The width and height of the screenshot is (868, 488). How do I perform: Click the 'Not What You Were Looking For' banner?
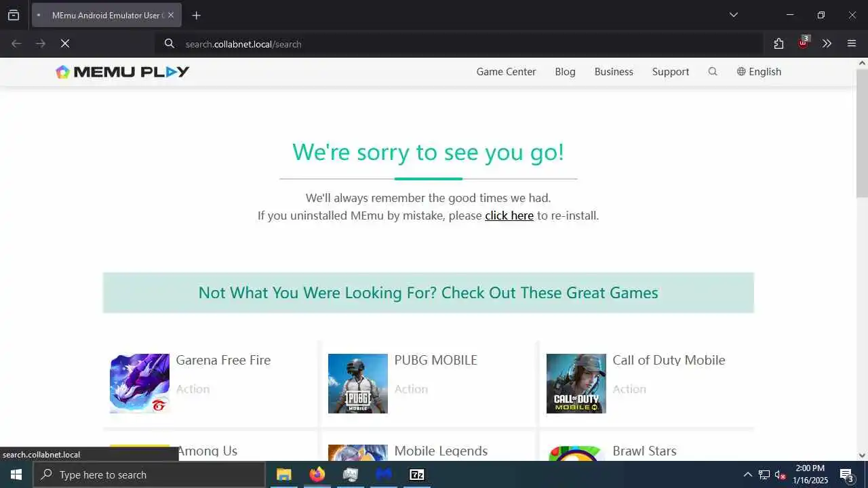[428, 293]
